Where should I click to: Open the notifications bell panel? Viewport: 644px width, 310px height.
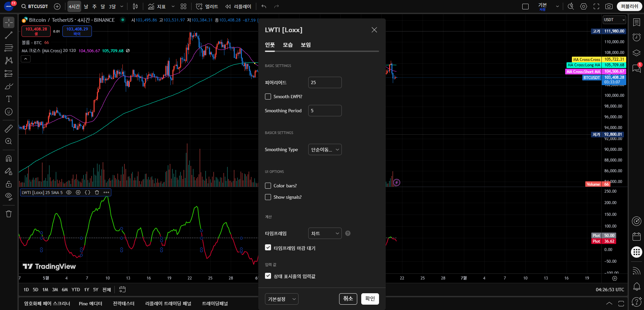[636, 286]
